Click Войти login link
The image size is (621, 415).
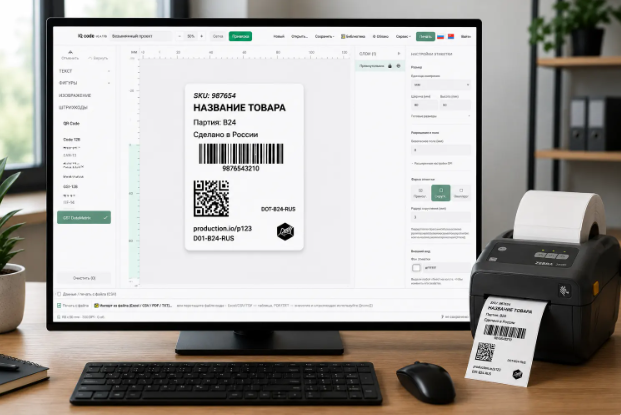466,36
